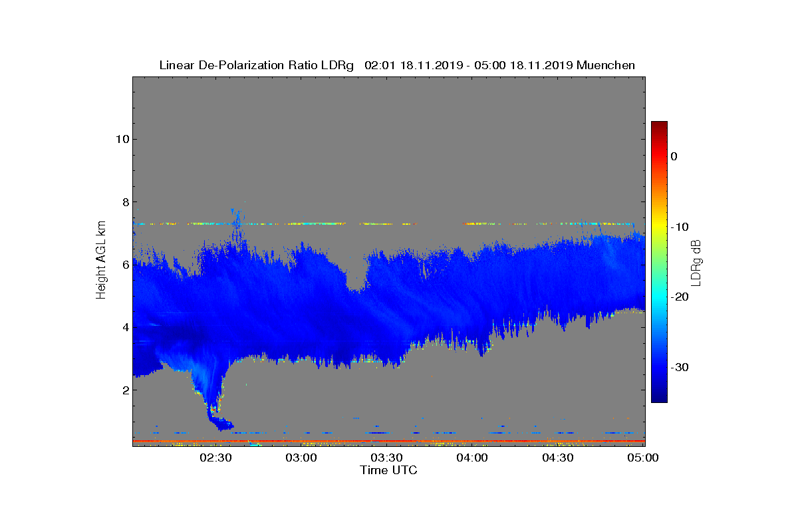
Task: Click the 04:30 time tick label
Action: [x=558, y=458]
